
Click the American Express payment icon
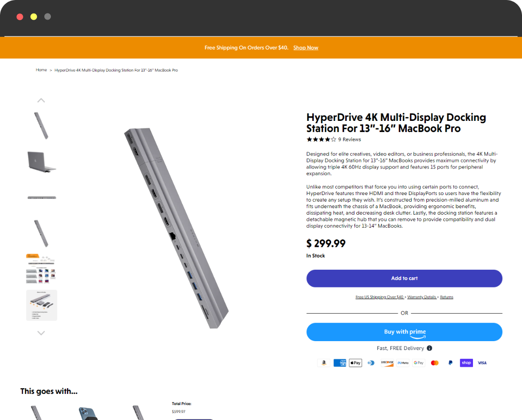(339, 363)
